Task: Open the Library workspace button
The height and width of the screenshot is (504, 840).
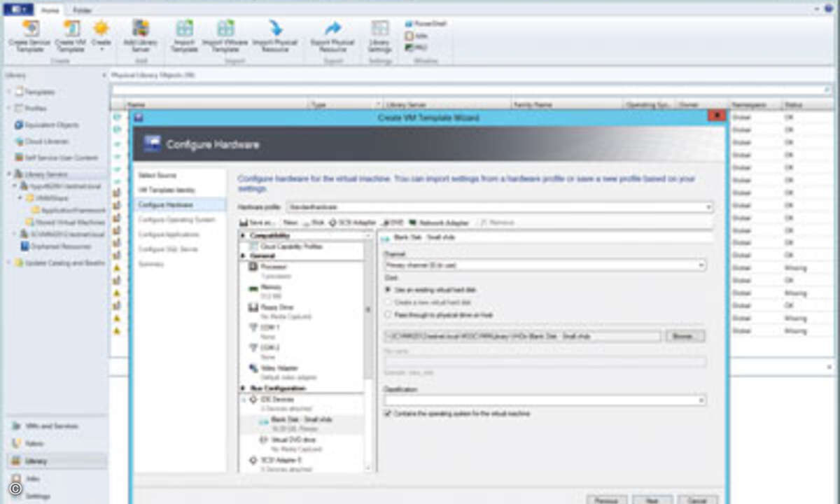Action: point(57,461)
